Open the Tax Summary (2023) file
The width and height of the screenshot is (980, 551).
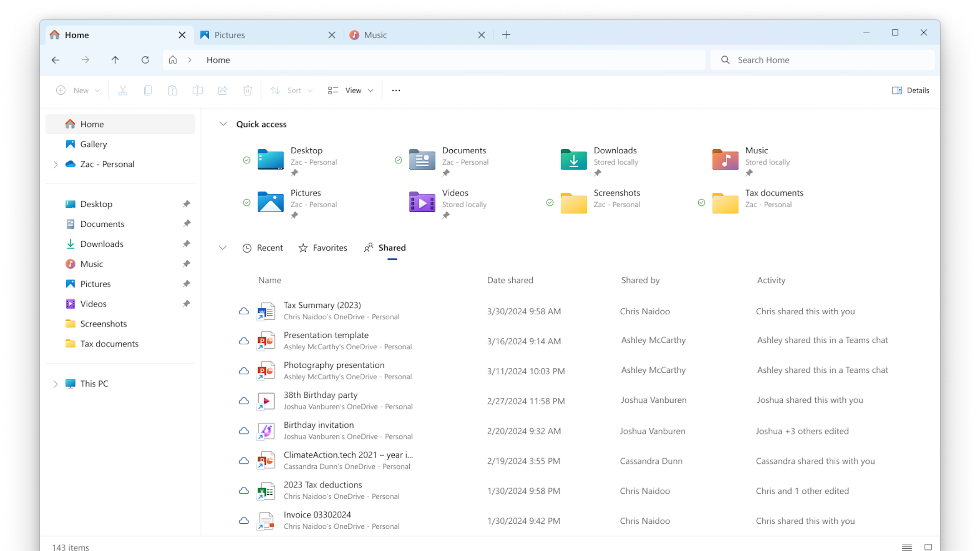pyautogui.click(x=322, y=305)
